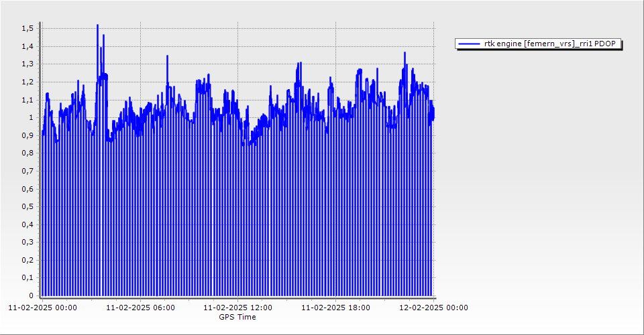This screenshot has width=644, height=335.
Task: Click the tallest PDOP spike tip above 1,5
Action: click(x=97, y=25)
